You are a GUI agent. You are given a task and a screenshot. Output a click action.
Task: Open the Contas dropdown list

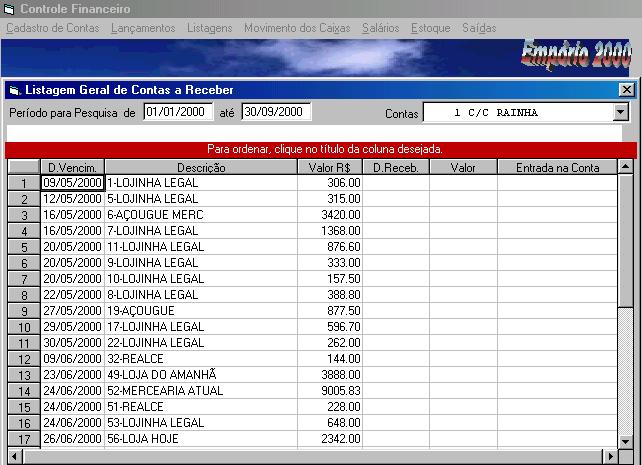coord(620,112)
